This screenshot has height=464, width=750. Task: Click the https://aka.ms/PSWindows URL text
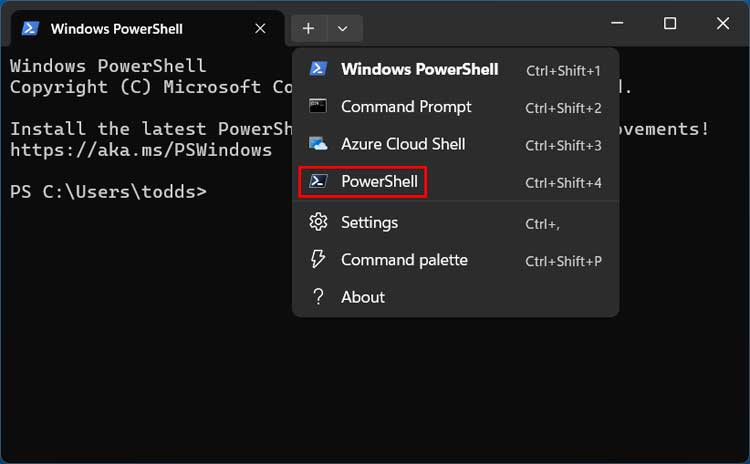(141, 150)
